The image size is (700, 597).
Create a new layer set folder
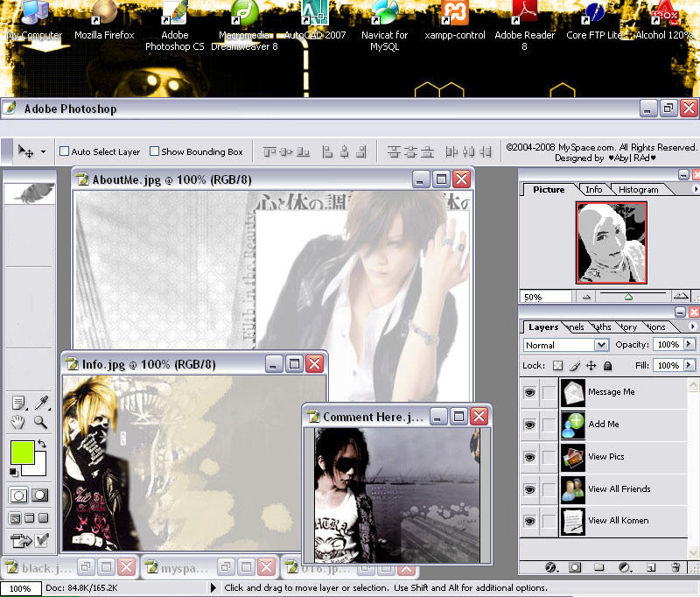(599, 566)
